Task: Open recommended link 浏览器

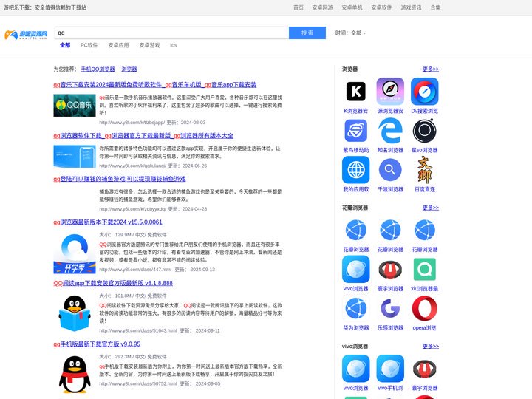Action: coord(129,69)
